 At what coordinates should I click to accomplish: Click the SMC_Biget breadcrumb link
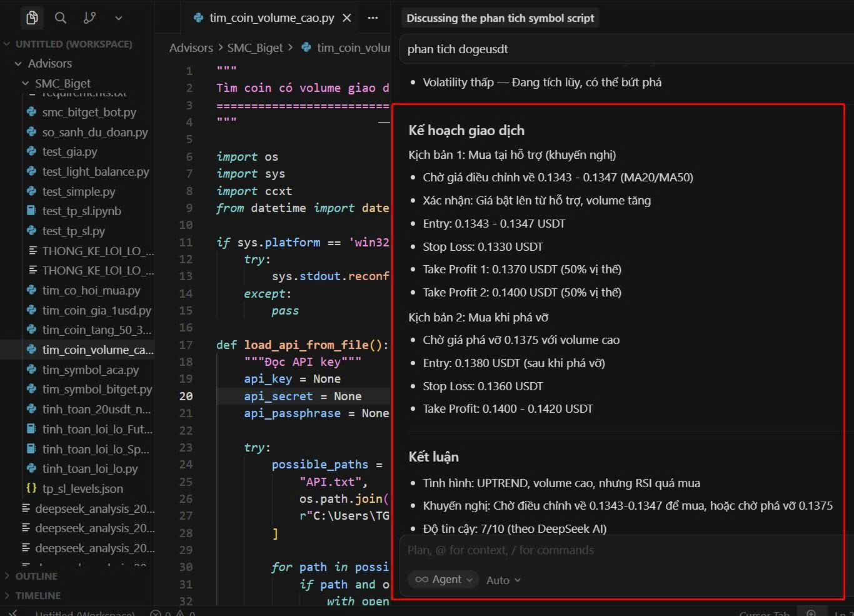[254, 48]
